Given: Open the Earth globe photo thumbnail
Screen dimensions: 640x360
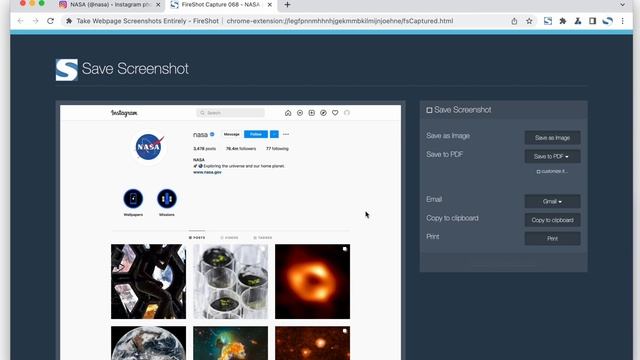Looking at the screenshot, I should [x=149, y=343].
